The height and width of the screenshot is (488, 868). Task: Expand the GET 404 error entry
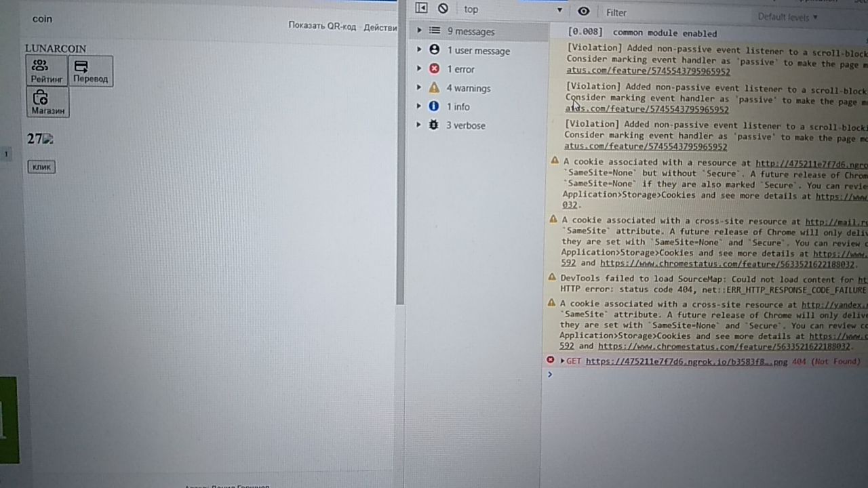(562, 361)
